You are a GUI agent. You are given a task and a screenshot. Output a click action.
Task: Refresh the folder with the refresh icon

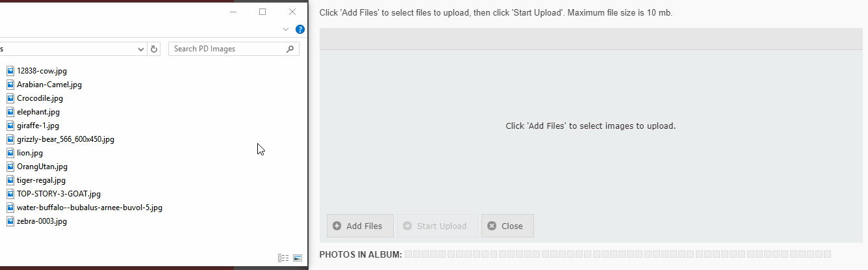tap(154, 49)
